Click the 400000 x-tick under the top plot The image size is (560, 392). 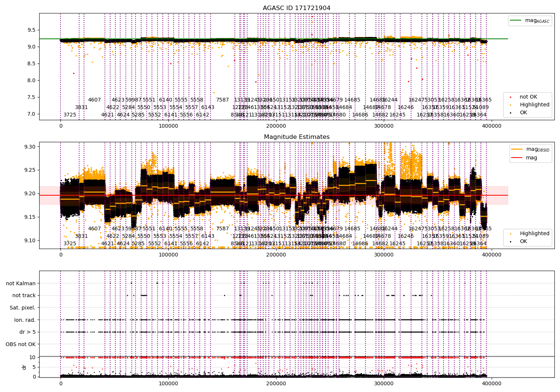click(x=491, y=126)
